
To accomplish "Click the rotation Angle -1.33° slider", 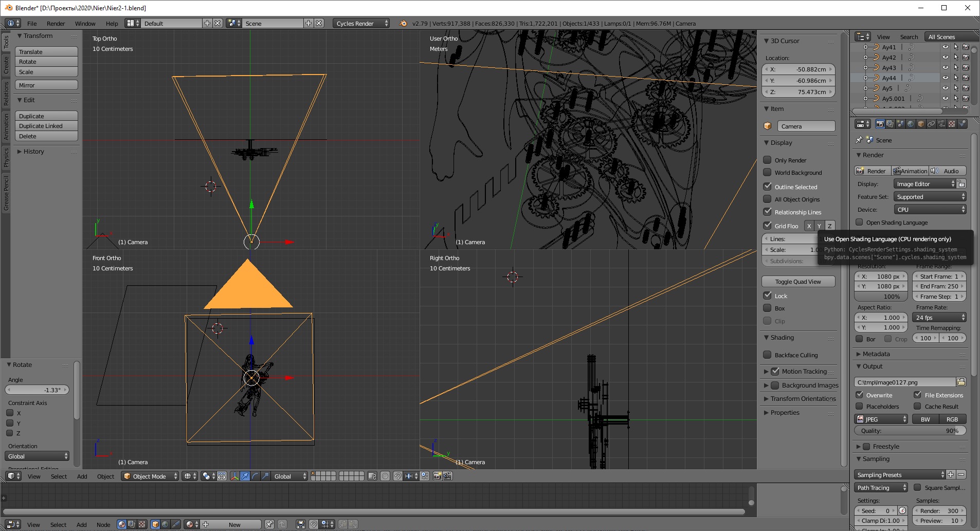I will (37, 390).
